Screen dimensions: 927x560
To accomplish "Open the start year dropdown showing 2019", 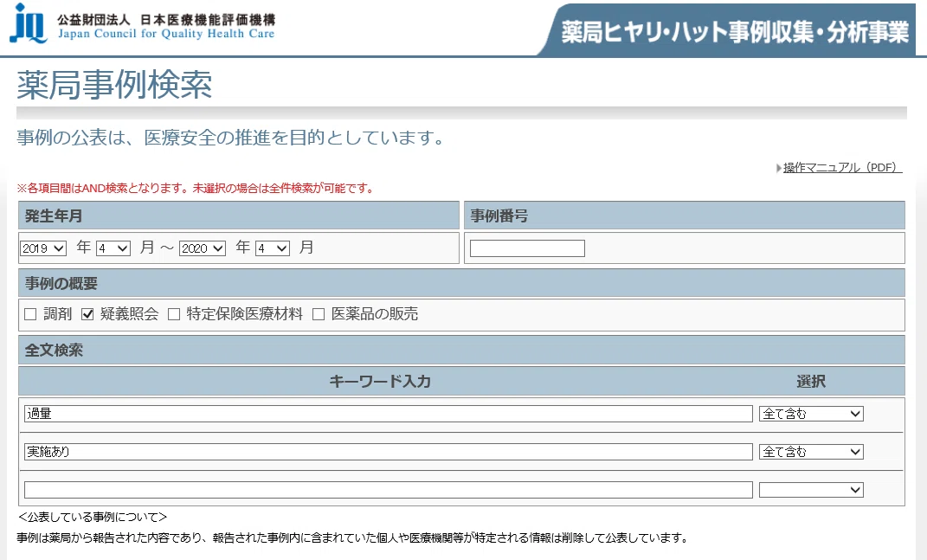I will (43, 248).
